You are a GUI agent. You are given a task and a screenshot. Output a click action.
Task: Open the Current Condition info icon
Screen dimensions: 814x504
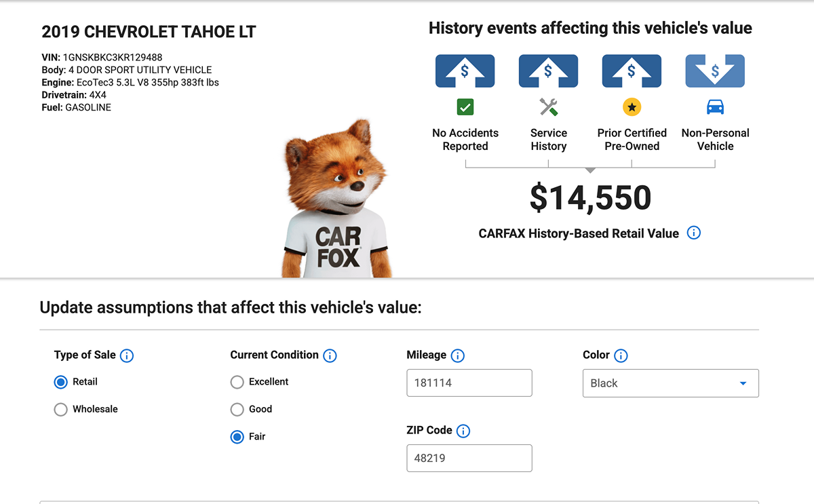[x=330, y=355]
